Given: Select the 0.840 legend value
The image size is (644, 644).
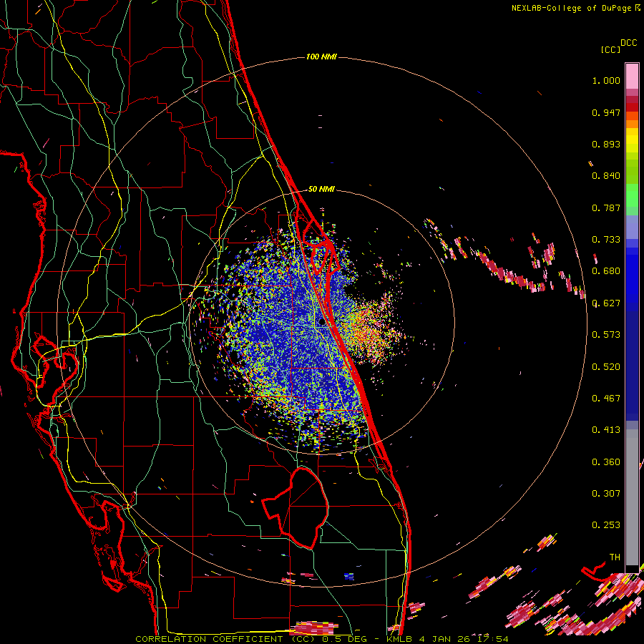Looking at the screenshot, I should pos(606,176).
